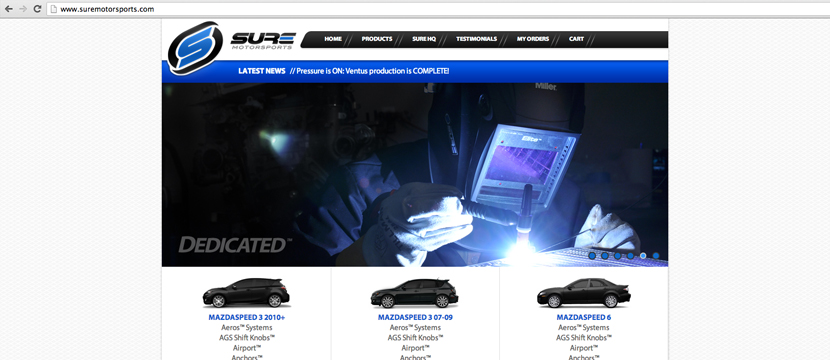This screenshot has height=360, width=830.
Task: Open the MY ORDERS menu item
Action: 533,39
